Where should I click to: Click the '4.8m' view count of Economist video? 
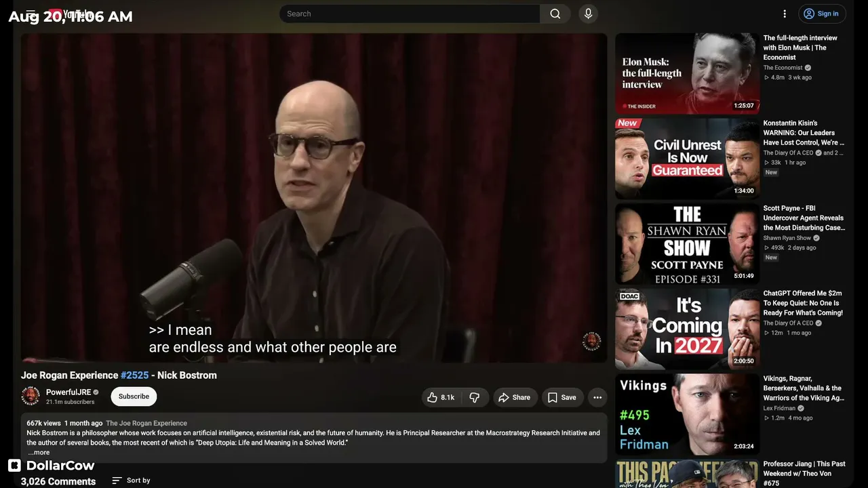[x=777, y=77]
